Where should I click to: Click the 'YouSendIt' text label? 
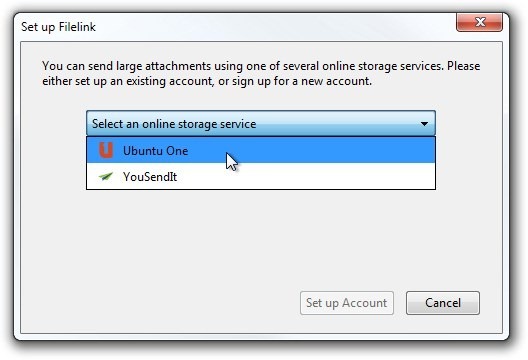(150, 176)
